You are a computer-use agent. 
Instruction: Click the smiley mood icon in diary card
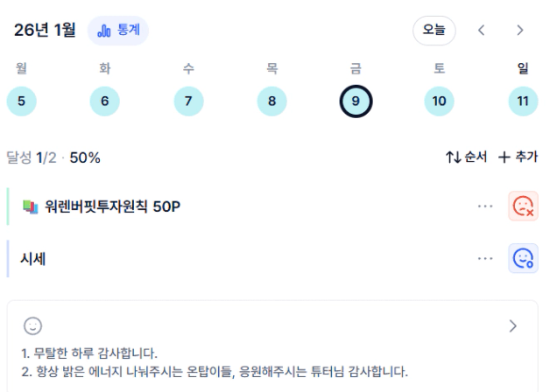click(32, 326)
